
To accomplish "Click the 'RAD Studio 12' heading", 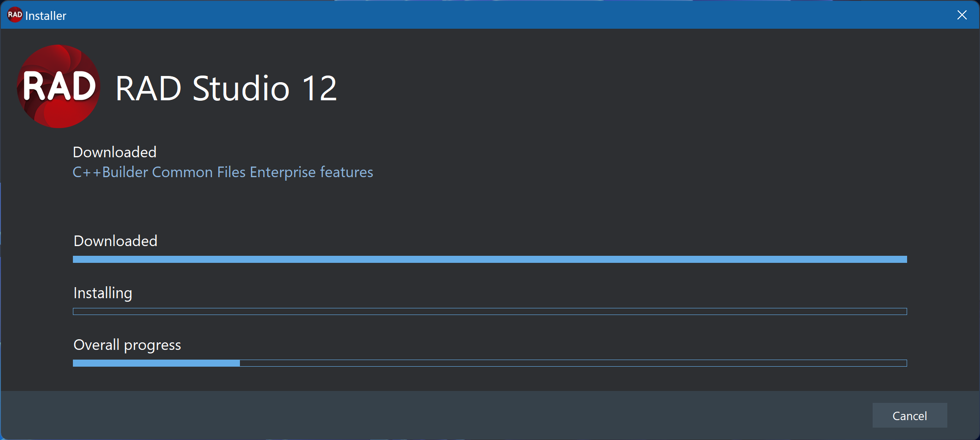I will 226,88.
